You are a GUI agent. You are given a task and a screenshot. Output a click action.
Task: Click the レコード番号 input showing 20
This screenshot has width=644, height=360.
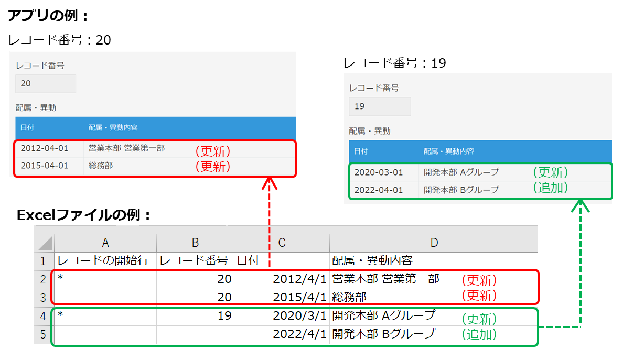click(x=46, y=83)
